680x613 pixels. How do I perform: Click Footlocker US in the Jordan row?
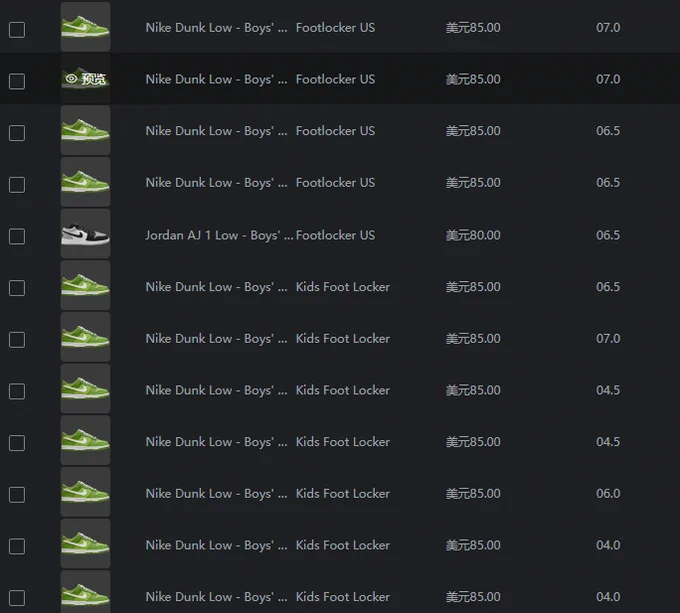335,235
